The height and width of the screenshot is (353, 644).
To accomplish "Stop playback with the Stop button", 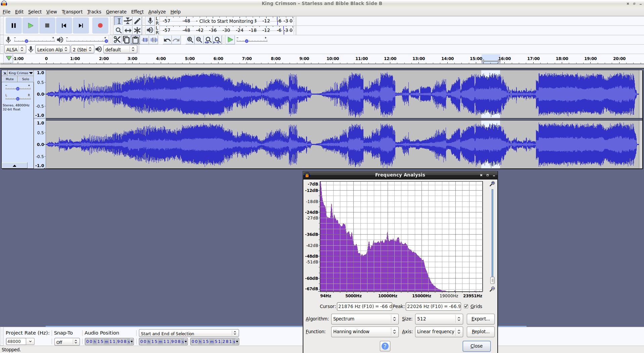I will coord(47,26).
